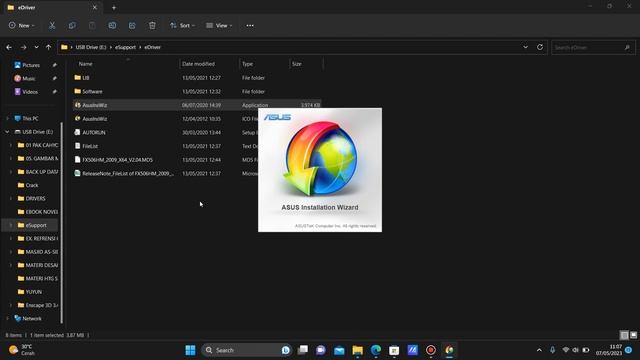Open Pictures in quick access

[x=31, y=65]
